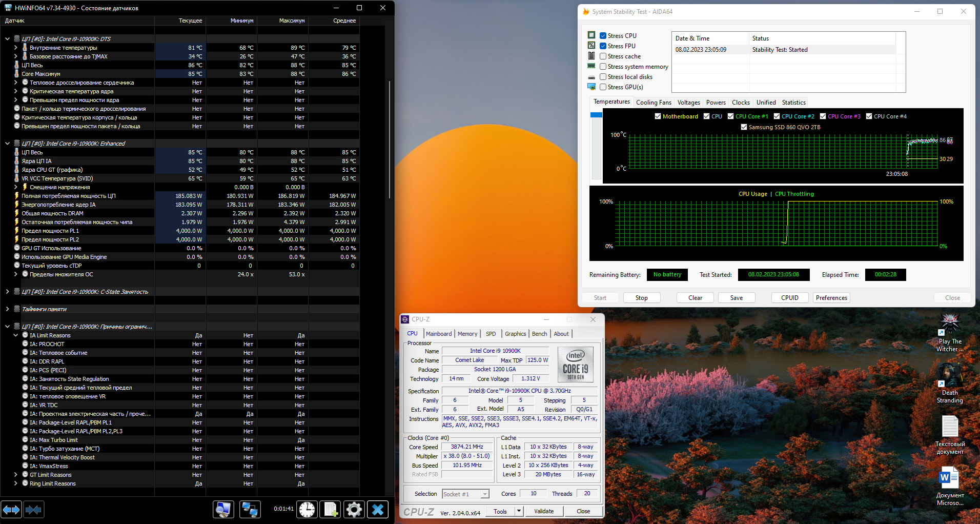Click the network computers icon in HWiNFO
The image size is (980, 524).
250,509
